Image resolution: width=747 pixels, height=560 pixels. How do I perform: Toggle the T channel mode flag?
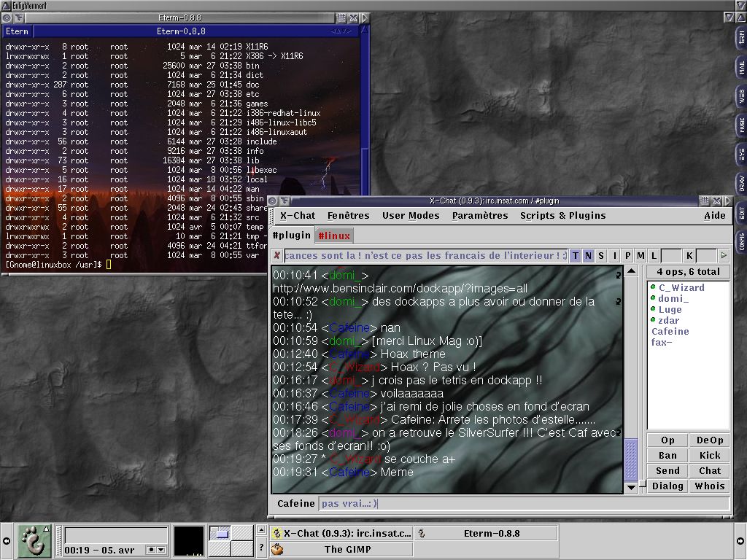pyautogui.click(x=576, y=256)
